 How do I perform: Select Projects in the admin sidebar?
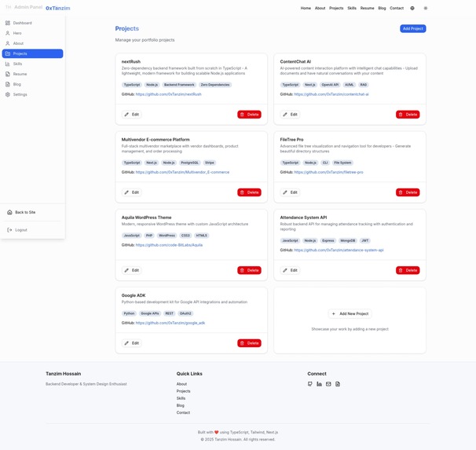point(32,53)
